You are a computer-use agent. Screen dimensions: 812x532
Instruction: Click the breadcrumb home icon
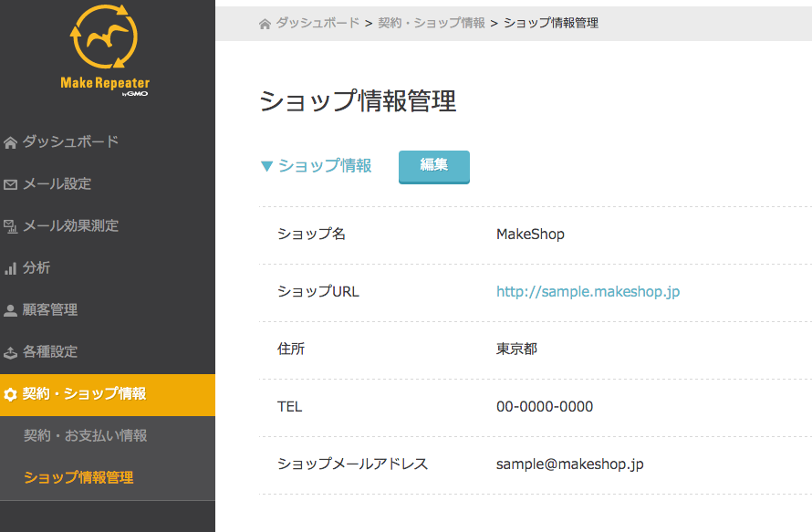(x=264, y=23)
